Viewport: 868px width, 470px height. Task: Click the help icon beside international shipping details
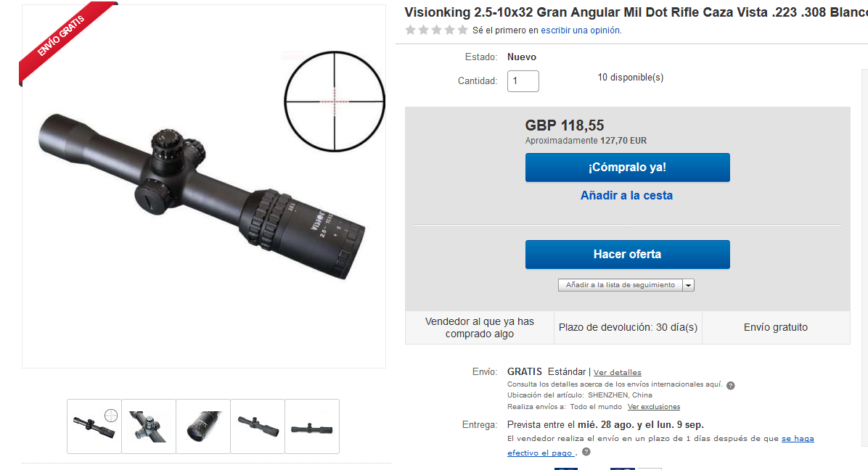(730, 385)
